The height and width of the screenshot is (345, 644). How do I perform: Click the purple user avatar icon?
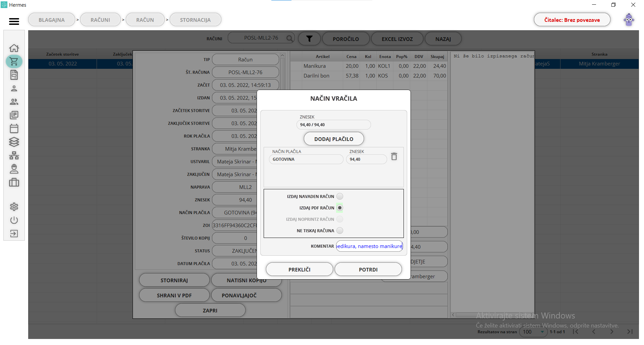coord(629,20)
